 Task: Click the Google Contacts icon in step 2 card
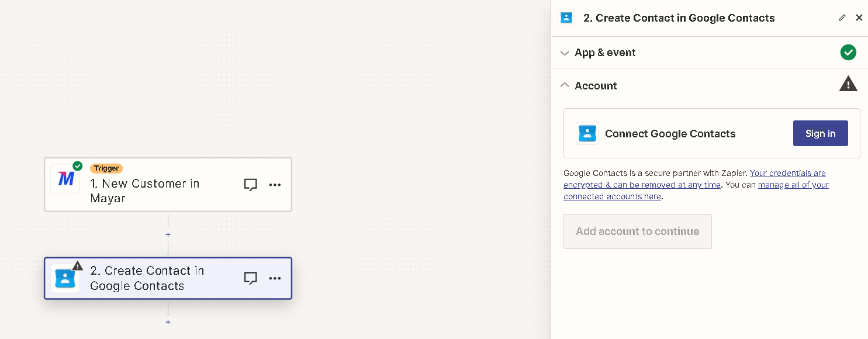click(x=65, y=278)
